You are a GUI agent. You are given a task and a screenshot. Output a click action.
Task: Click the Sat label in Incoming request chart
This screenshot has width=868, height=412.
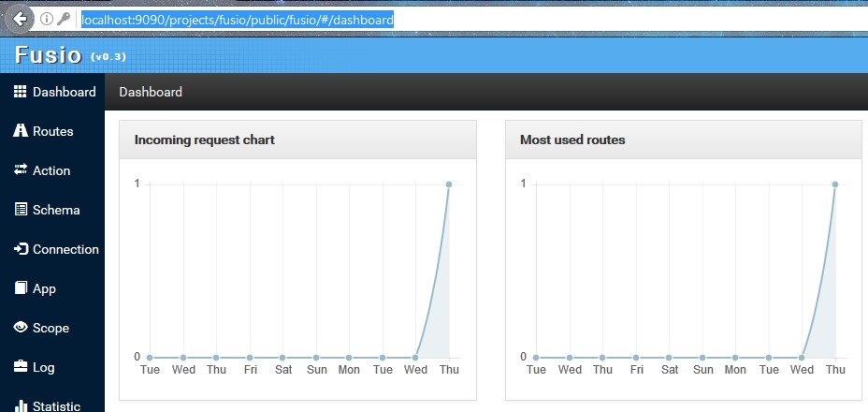283,370
